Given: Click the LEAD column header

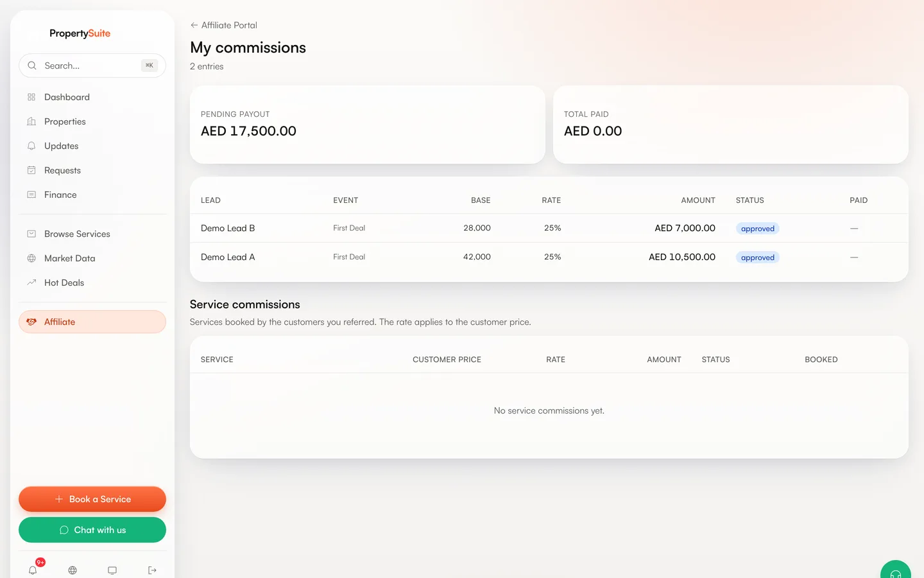Looking at the screenshot, I should click(x=210, y=200).
